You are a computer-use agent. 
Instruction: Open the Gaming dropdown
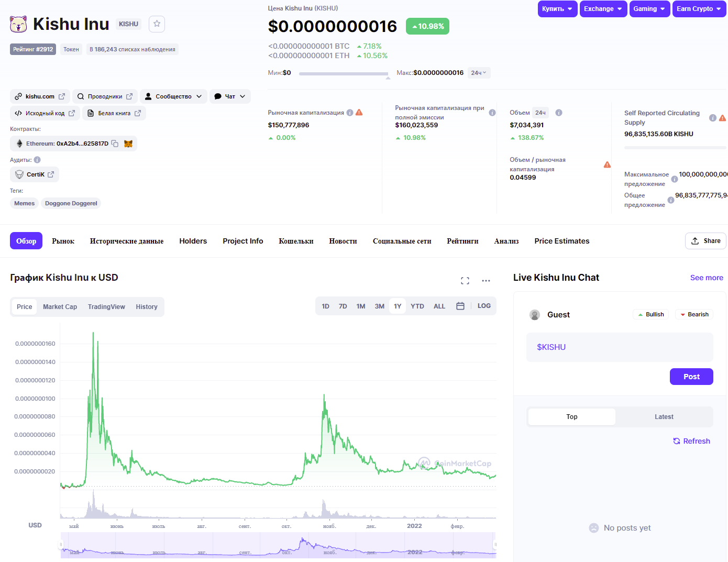point(649,9)
